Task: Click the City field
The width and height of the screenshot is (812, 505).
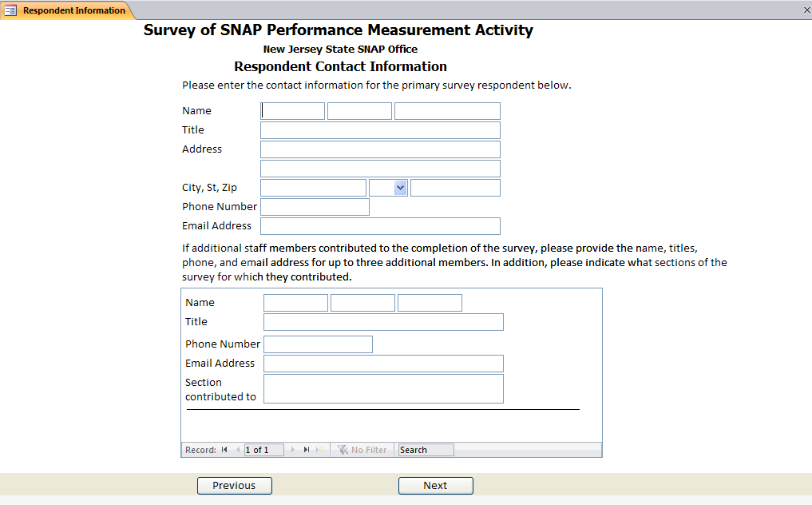Action: click(313, 188)
